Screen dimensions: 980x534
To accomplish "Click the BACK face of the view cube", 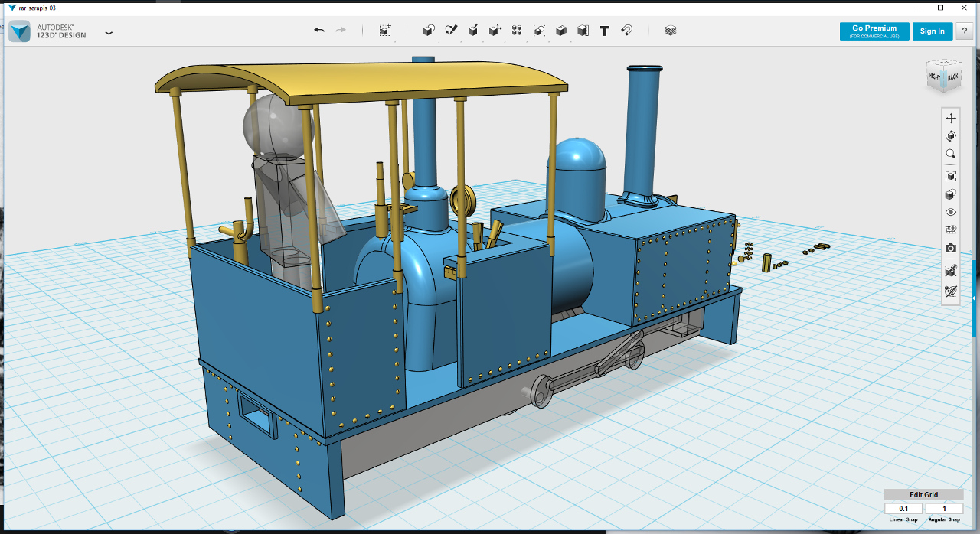I will [952, 77].
